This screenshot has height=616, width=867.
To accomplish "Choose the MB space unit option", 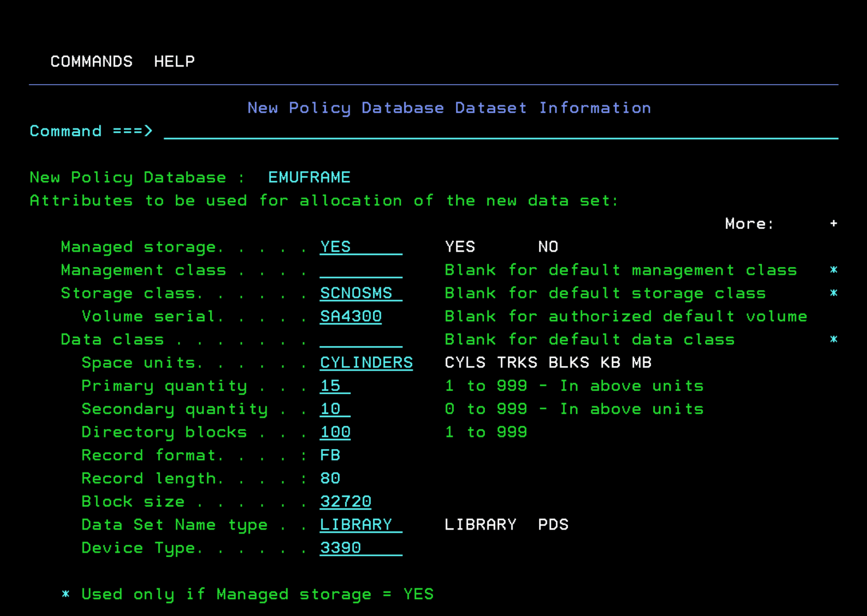I will click(641, 363).
